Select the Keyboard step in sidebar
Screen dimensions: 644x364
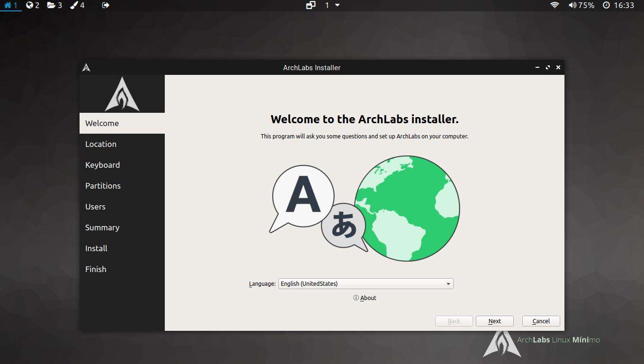coord(122,165)
